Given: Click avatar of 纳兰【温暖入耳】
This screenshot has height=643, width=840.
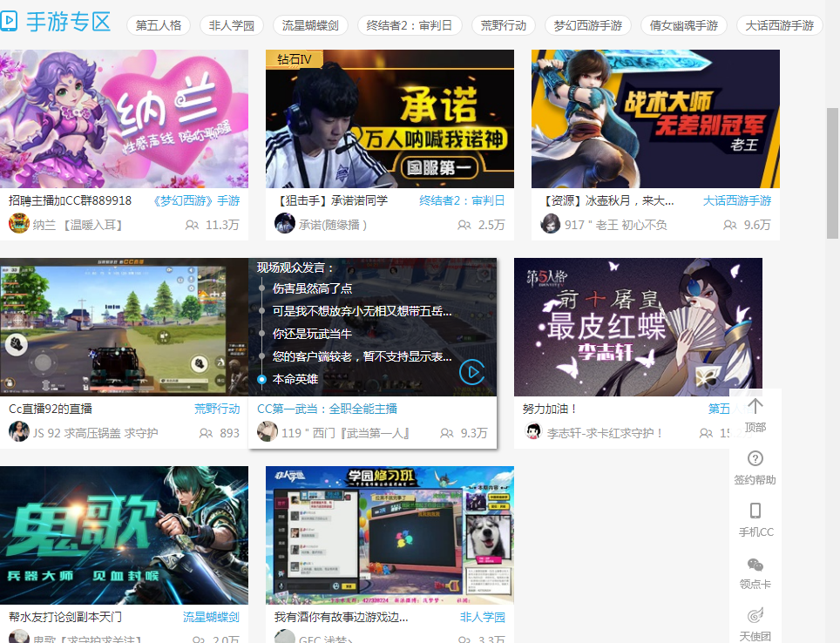Looking at the screenshot, I should click(x=19, y=223).
